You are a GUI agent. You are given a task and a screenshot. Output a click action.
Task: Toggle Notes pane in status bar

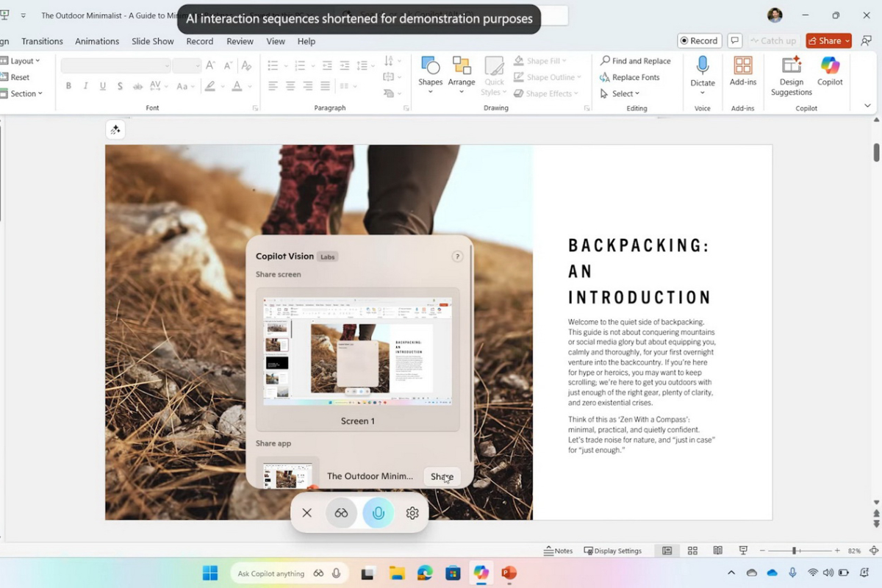(558, 551)
